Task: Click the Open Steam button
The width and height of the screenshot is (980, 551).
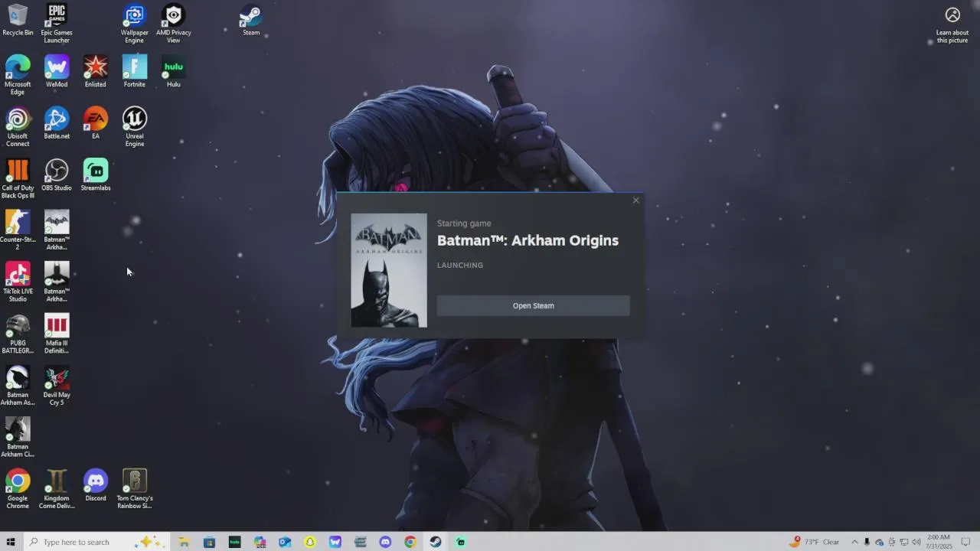Action: pyautogui.click(x=533, y=305)
